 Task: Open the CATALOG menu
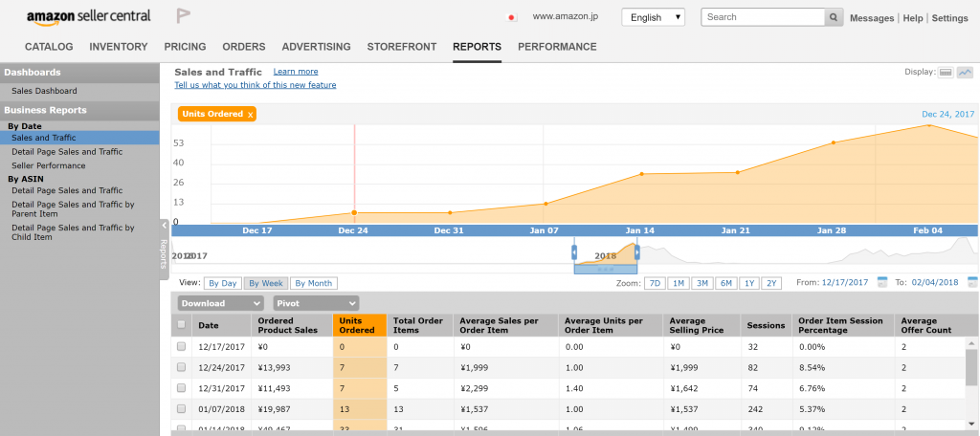pos(49,47)
